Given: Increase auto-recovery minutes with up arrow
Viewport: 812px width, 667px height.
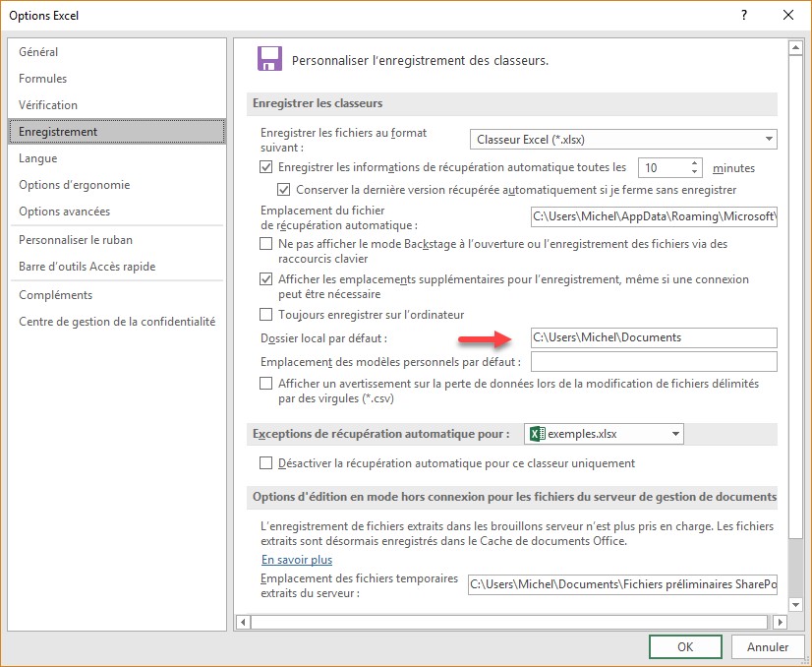Looking at the screenshot, I should coord(695,163).
